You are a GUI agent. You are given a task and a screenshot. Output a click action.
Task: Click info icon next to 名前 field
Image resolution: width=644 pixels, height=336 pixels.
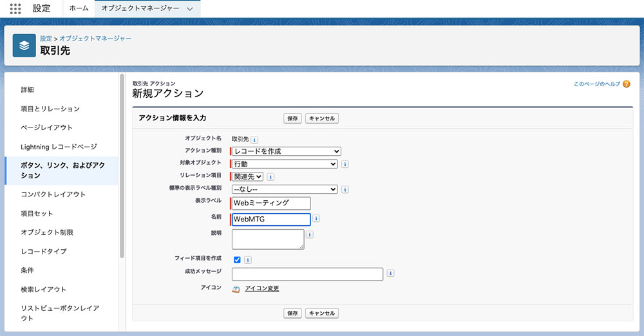click(x=316, y=218)
